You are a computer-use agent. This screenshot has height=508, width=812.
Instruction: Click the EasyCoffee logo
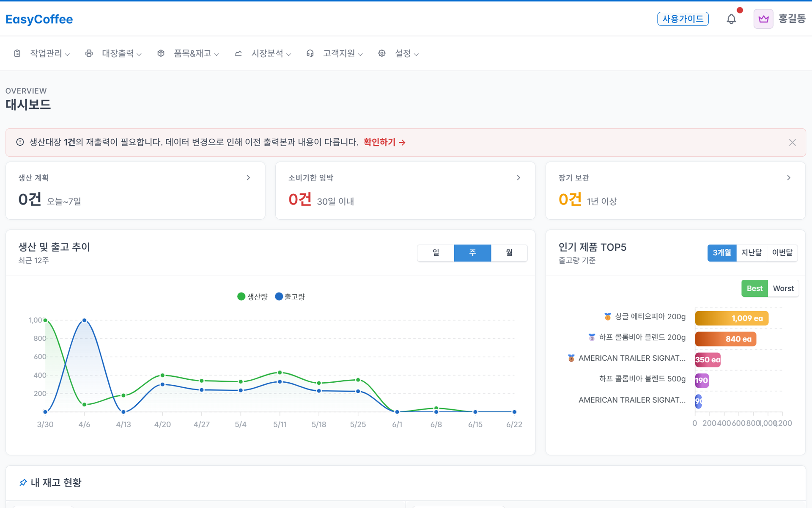[x=39, y=19]
